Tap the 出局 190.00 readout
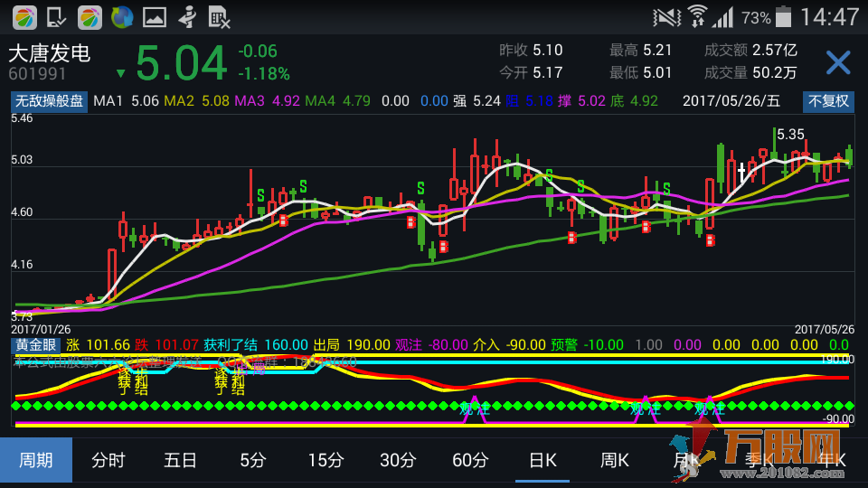The width and height of the screenshot is (868, 488). pyautogui.click(x=352, y=345)
